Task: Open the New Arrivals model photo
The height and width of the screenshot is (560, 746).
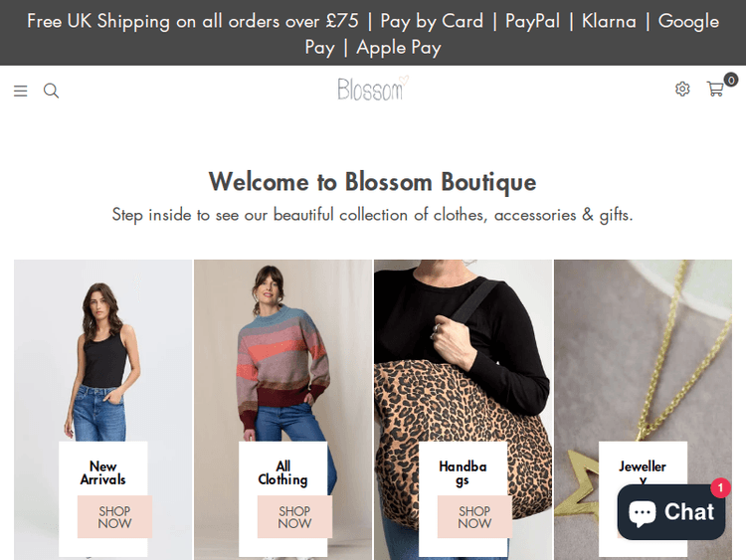Action: click(x=102, y=348)
